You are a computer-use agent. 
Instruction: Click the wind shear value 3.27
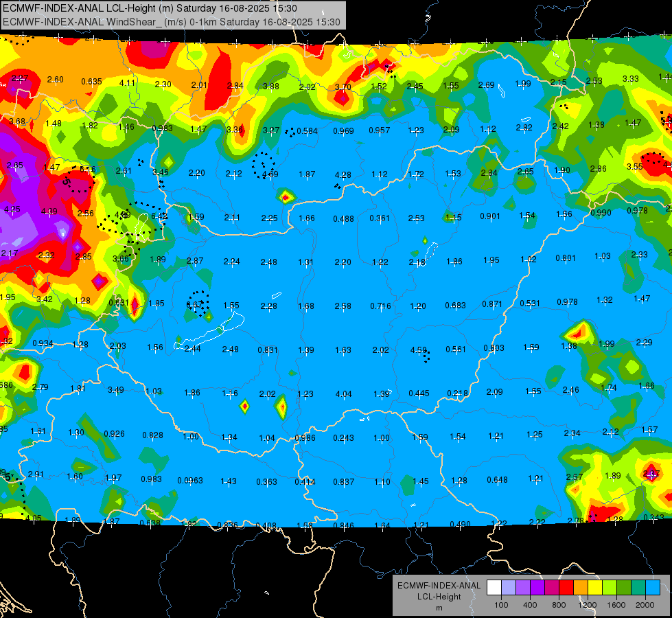[x=271, y=130]
